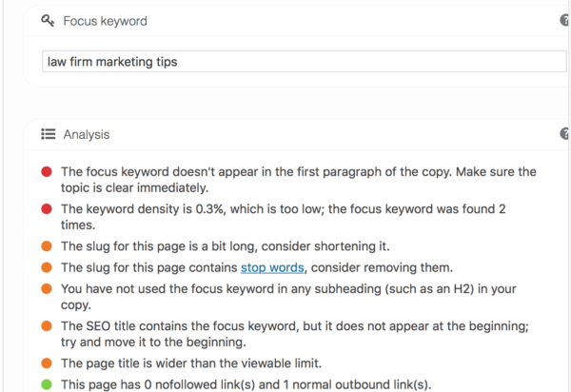The height and width of the screenshot is (392, 571).
Task: Click red bullet for keyword density warning
Action: point(47,209)
